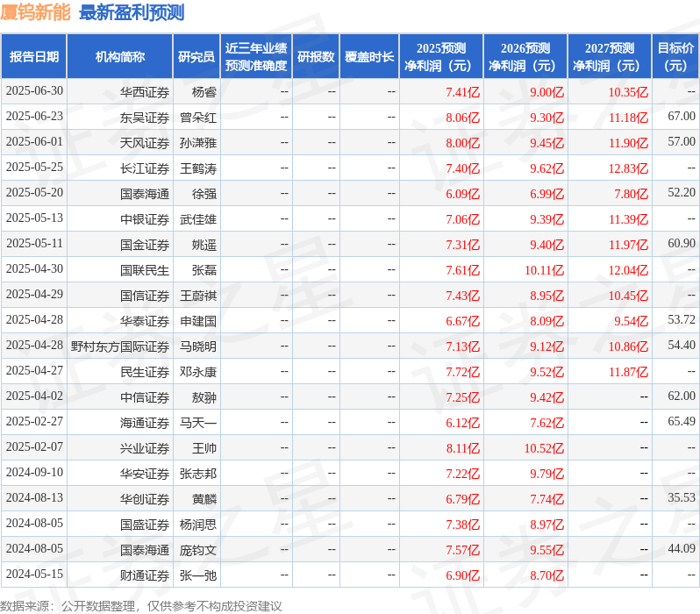The height and width of the screenshot is (614, 700).
Task: Select the 研究员 column header
Action: 196,57
